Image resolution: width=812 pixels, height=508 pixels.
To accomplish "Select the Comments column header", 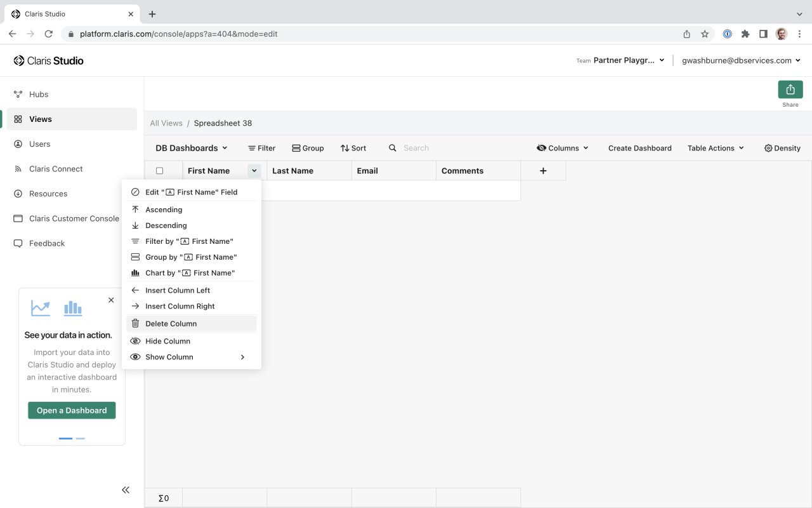I will click(x=478, y=171).
